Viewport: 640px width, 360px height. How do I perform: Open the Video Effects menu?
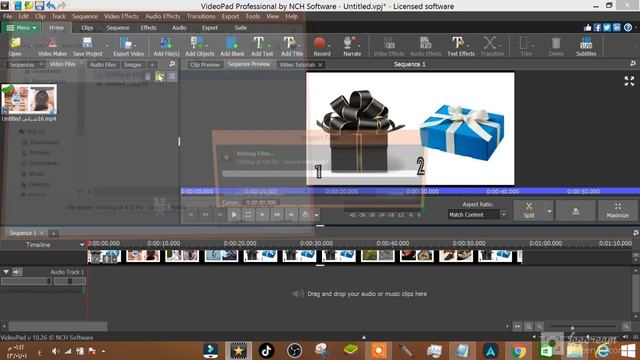coord(121,16)
